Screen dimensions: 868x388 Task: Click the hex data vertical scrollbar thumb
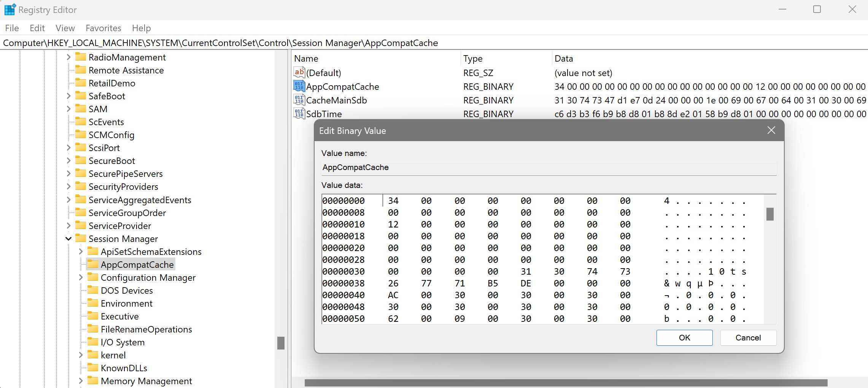(x=770, y=214)
